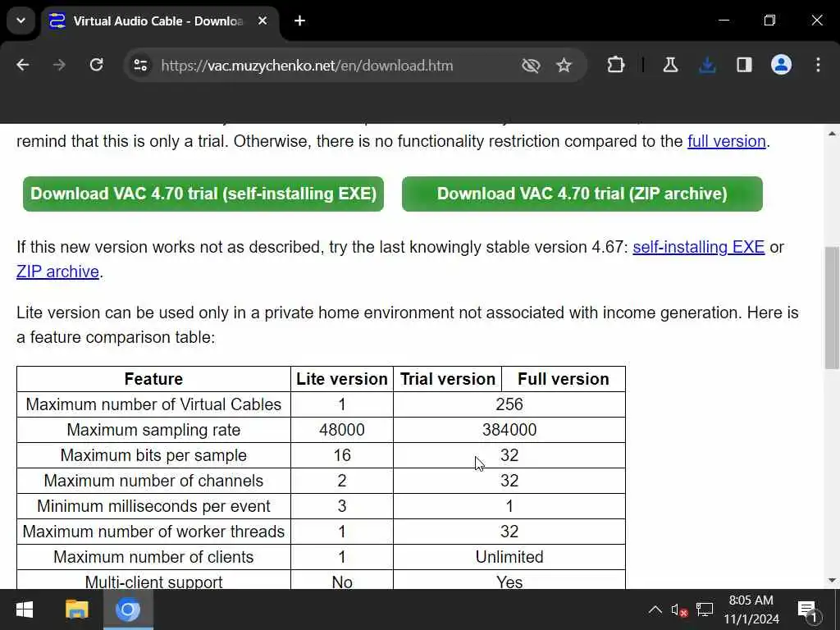Click the network tray icon
This screenshot has height=630, width=840.
point(705,609)
